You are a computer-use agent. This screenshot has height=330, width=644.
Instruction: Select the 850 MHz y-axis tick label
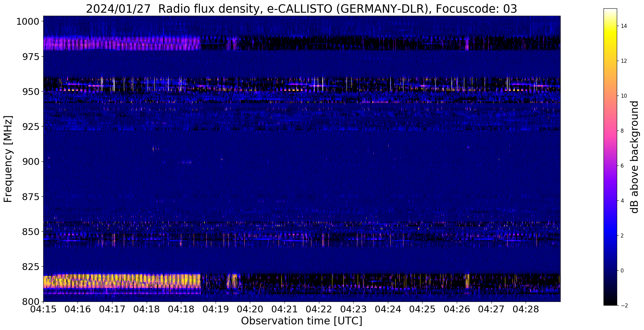tap(31, 231)
